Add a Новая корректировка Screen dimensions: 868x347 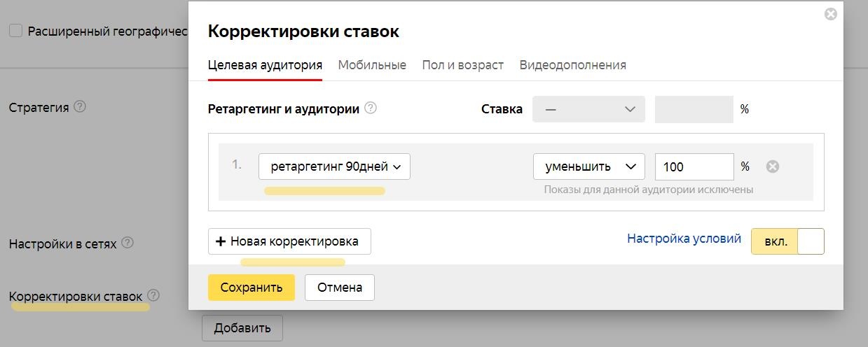tap(289, 241)
